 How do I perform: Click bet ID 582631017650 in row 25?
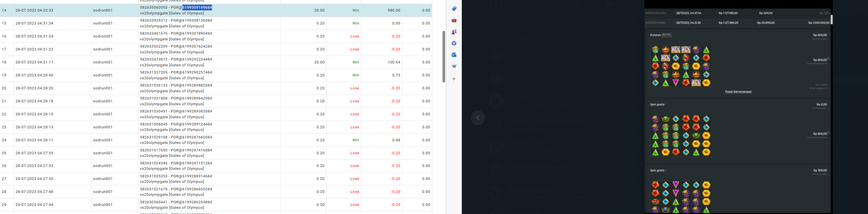click(x=154, y=150)
